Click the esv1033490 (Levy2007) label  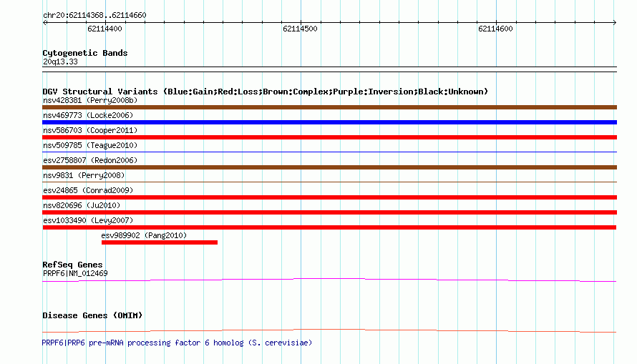tap(88, 220)
